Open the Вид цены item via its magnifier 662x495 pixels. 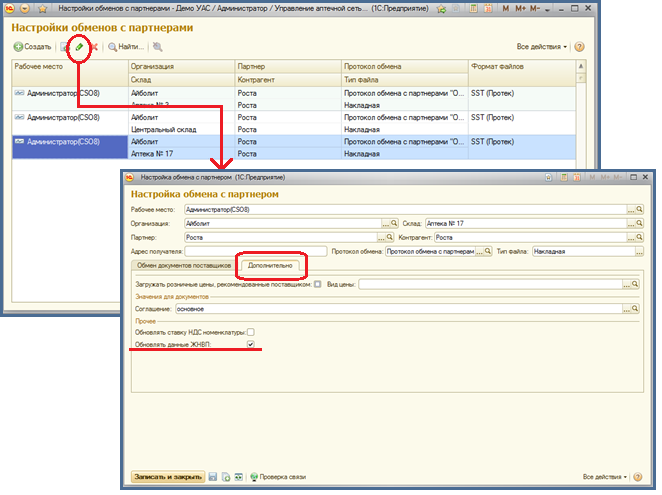(635, 284)
